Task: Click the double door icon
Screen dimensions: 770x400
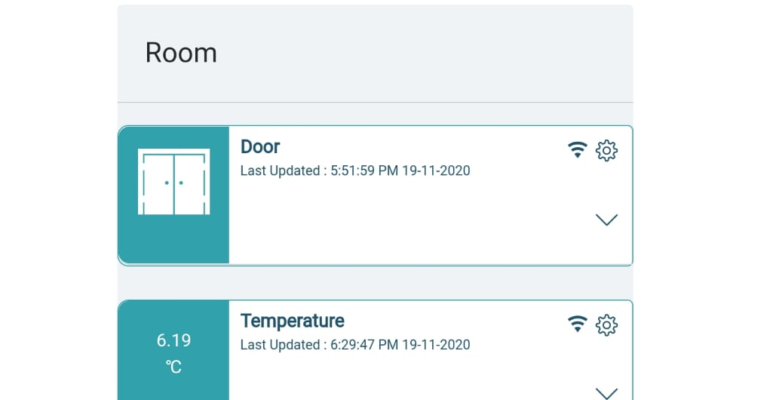Action: click(174, 182)
